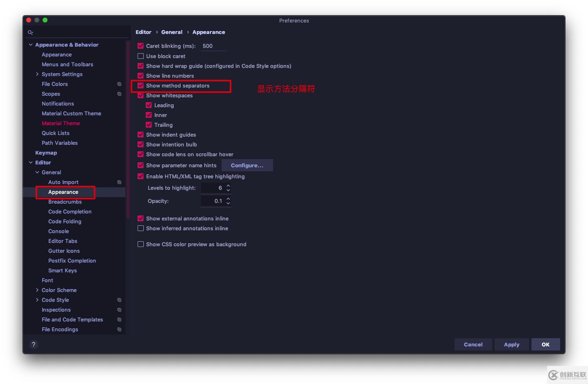
Task: Click General in the breadcrumb
Action: (x=172, y=32)
